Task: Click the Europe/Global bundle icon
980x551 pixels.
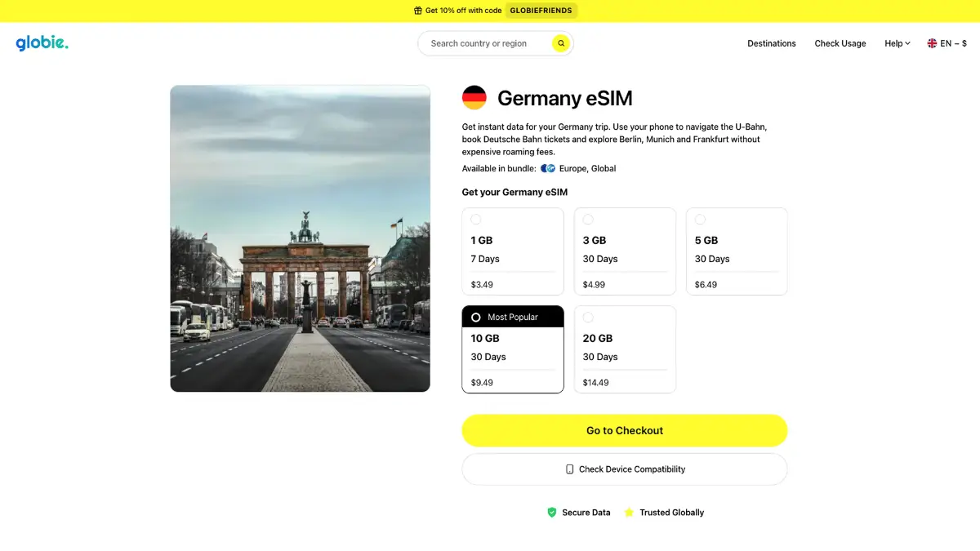Action: [x=548, y=168]
